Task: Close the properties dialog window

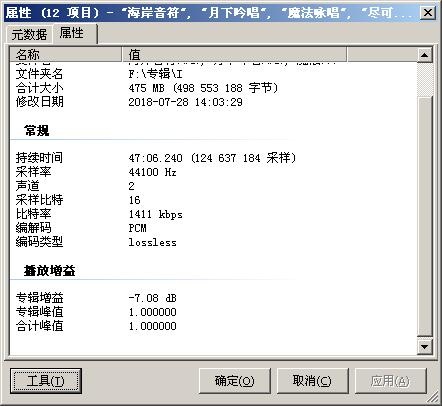Action: (428, 13)
